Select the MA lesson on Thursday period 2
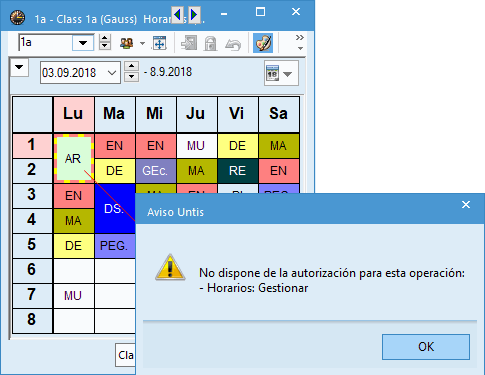Image resolution: width=485 pixels, height=375 pixels. (x=197, y=171)
